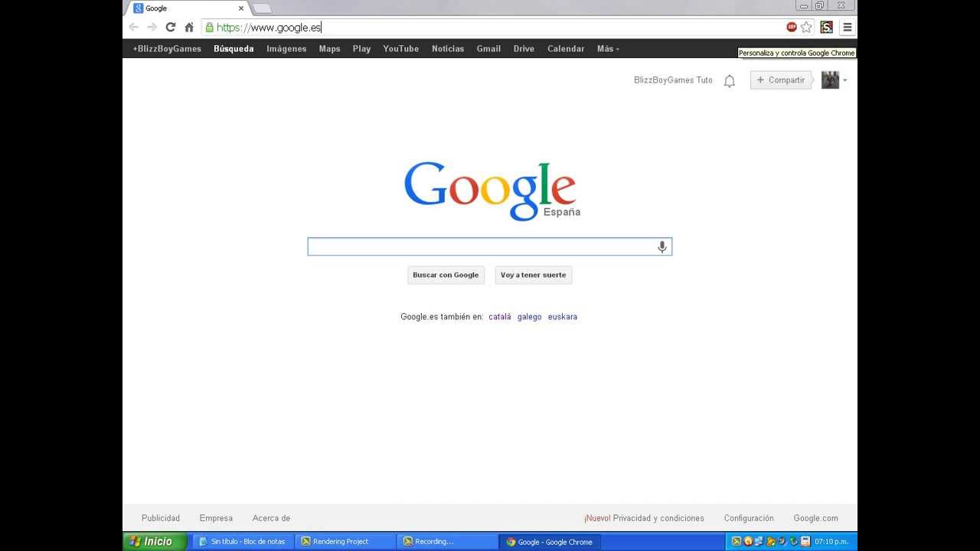Click the browser back arrow
This screenshot has width=980, height=551.
pos(134,28)
